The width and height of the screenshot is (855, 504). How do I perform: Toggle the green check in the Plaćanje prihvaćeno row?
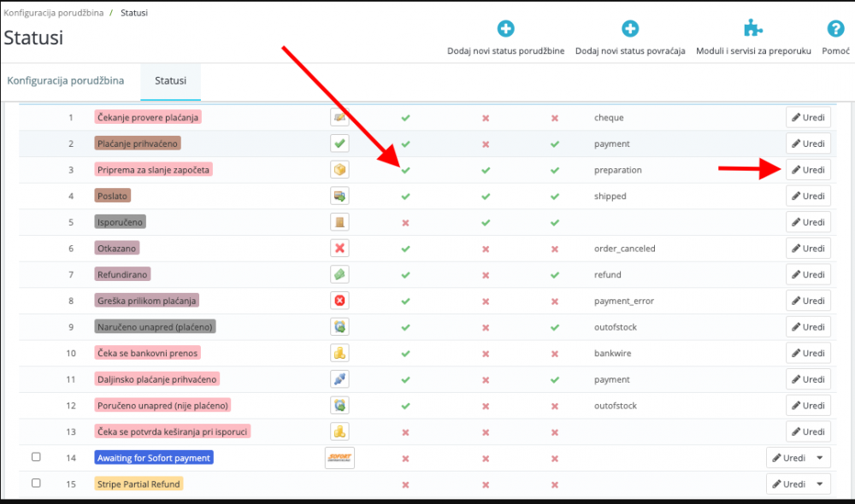coord(406,144)
